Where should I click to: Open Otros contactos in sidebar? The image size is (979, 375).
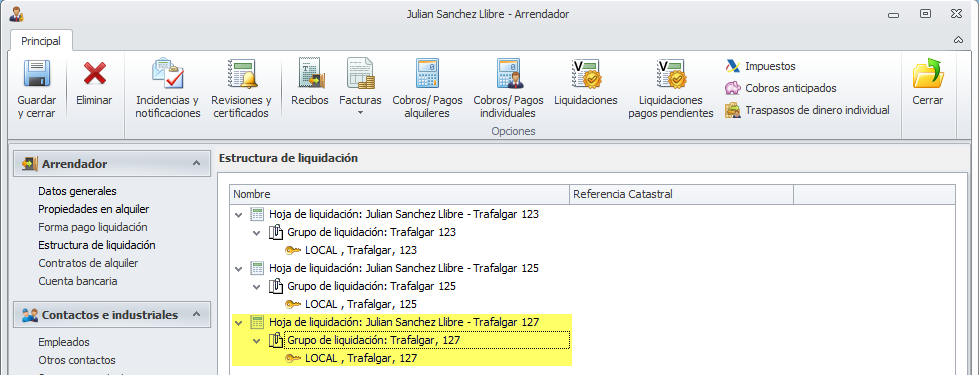tap(77, 360)
